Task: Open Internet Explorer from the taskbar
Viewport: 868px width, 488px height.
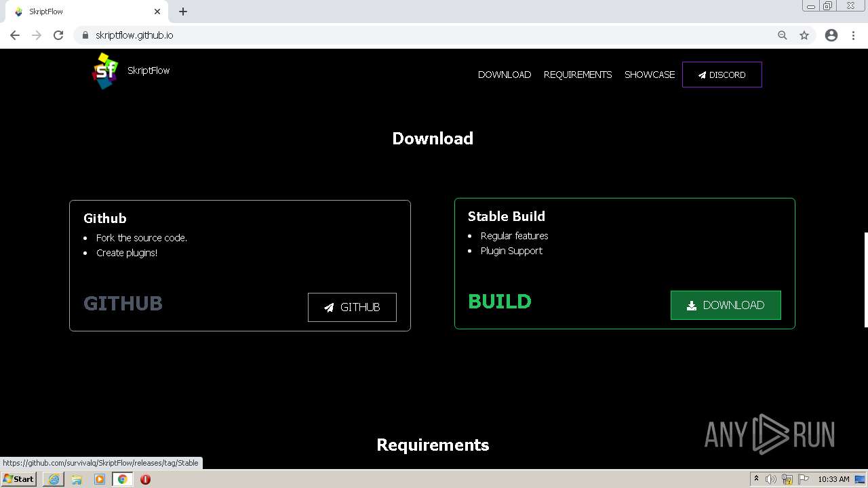Action: click(54, 479)
